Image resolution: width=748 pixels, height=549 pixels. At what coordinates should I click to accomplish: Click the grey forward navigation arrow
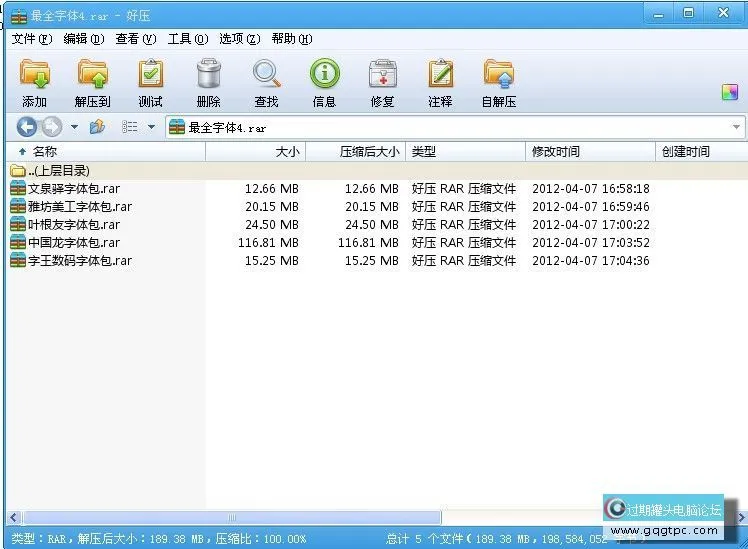[52, 127]
